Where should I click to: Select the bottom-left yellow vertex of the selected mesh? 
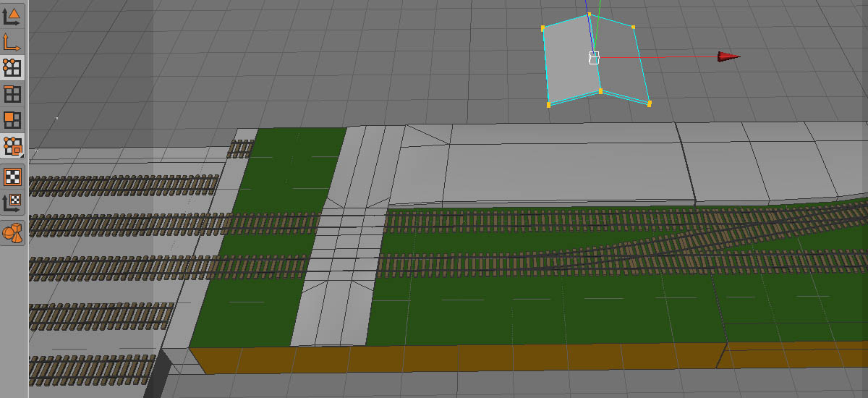point(548,105)
